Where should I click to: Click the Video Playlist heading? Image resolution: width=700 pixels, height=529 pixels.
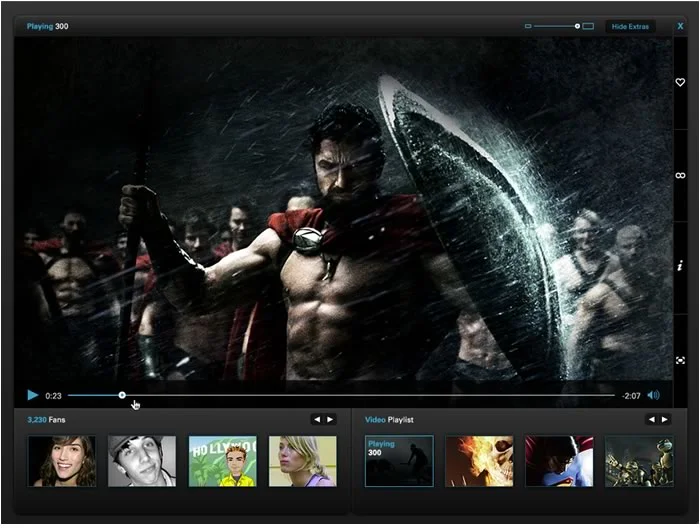pos(389,420)
